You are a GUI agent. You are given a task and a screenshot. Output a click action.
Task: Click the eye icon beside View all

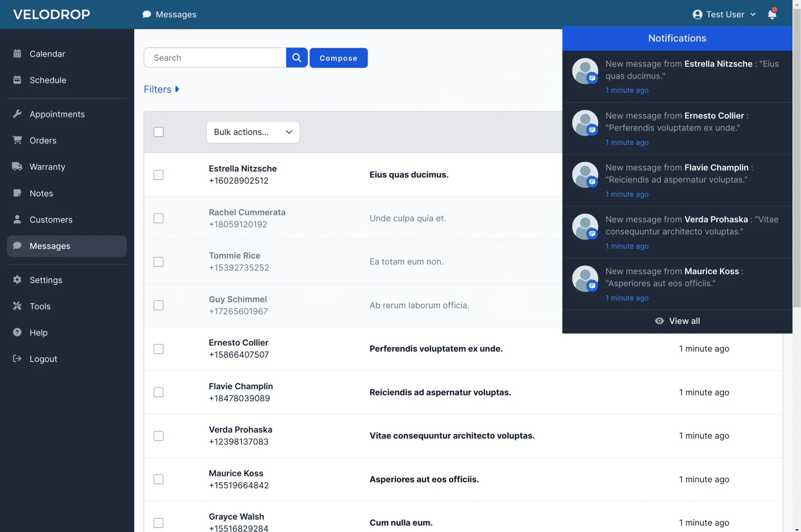659,321
